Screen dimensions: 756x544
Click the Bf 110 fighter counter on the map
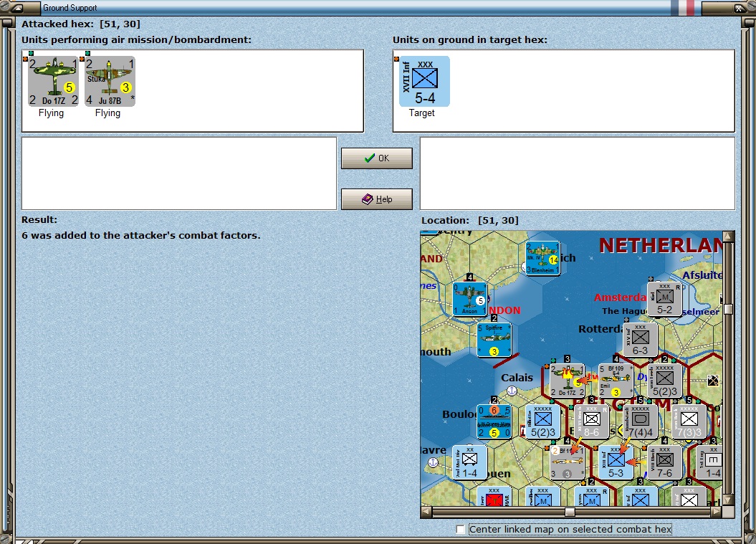click(568, 462)
